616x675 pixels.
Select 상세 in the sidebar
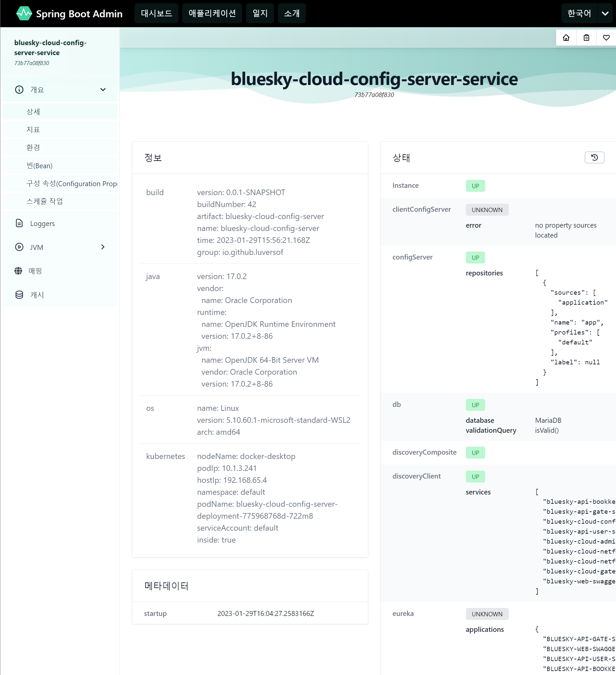[x=60, y=112]
